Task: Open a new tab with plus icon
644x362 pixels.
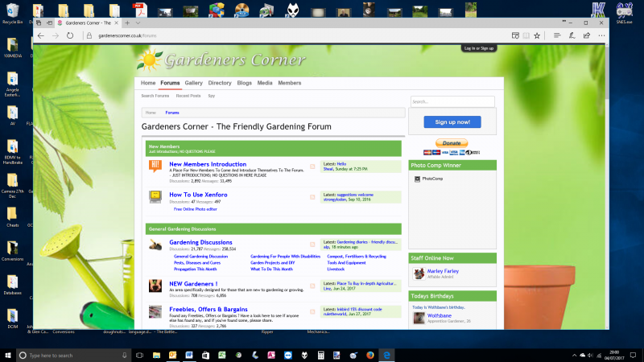Action: coord(127,23)
